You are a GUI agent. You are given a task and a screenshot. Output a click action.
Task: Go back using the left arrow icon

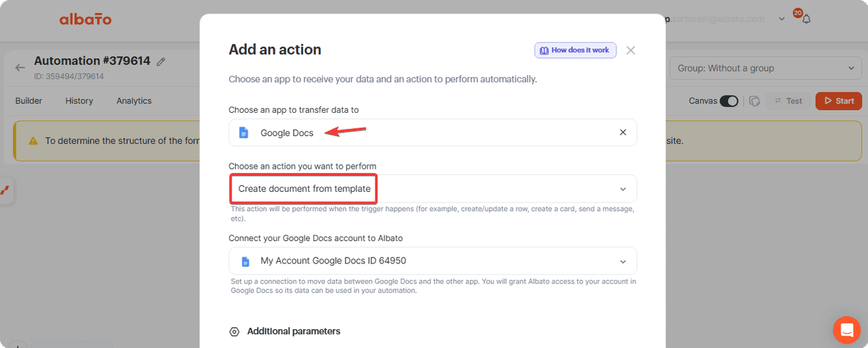click(x=20, y=67)
